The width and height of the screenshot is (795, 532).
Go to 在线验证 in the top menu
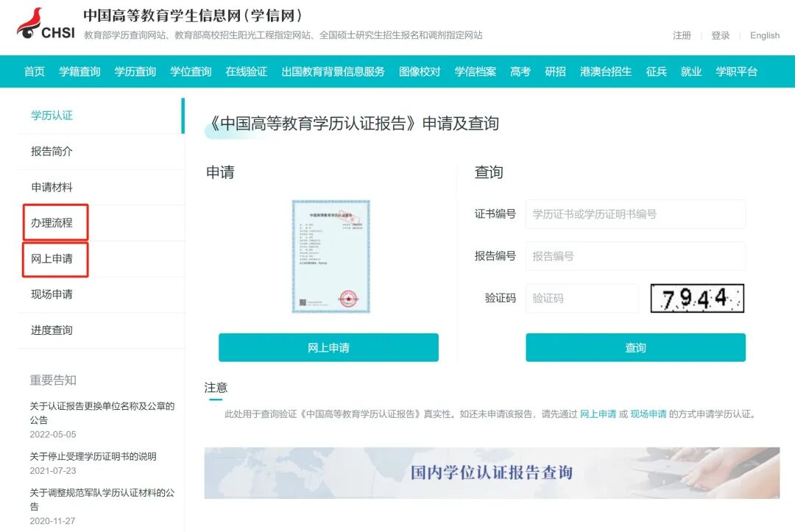coord(247,71)
